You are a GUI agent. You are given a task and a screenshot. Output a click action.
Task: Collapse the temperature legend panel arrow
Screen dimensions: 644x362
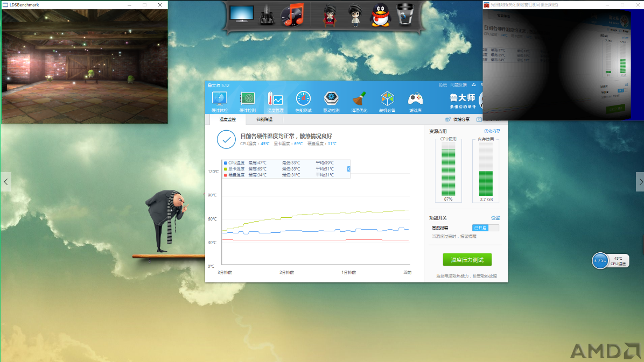(349, 169)
